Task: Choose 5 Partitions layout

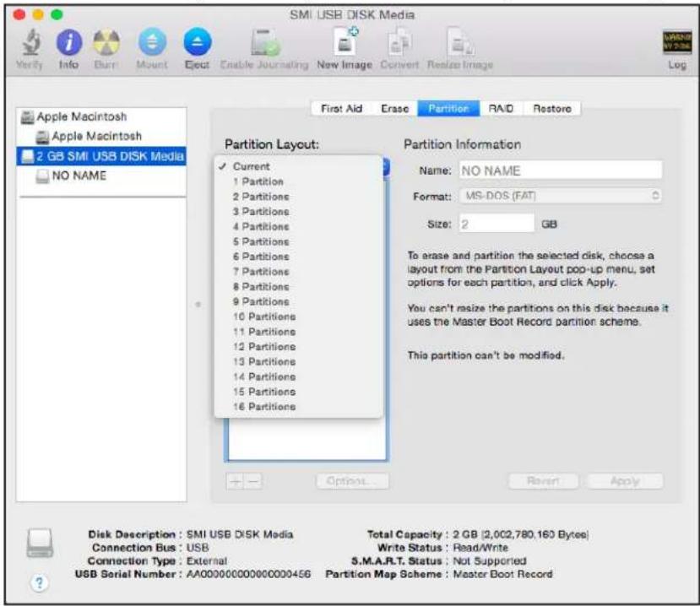Action: coord(299,242)
